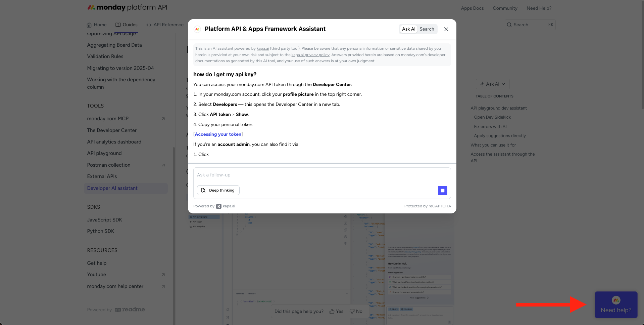Click the Guides book icon
Viewport: 644px width, 325px height.
coord(118,25)
